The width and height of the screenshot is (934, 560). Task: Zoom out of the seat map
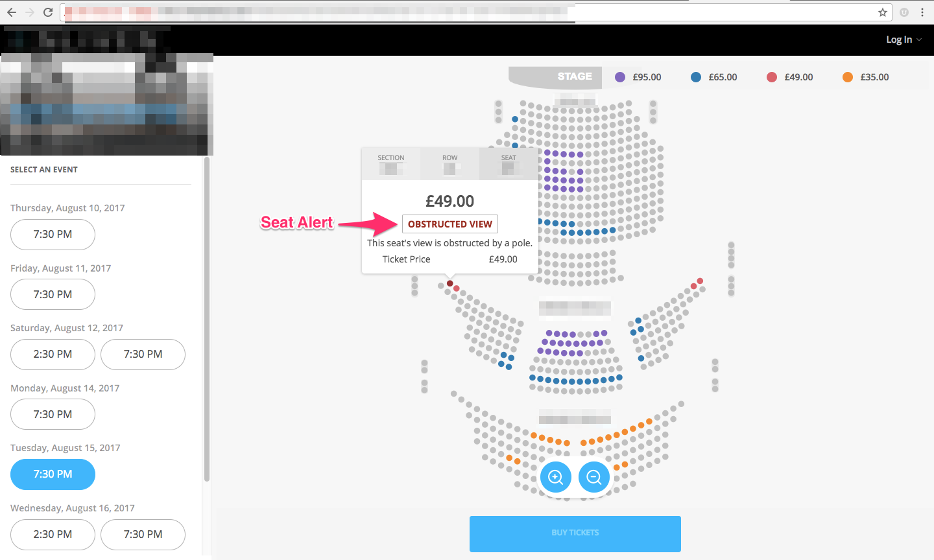coord(594,478)
